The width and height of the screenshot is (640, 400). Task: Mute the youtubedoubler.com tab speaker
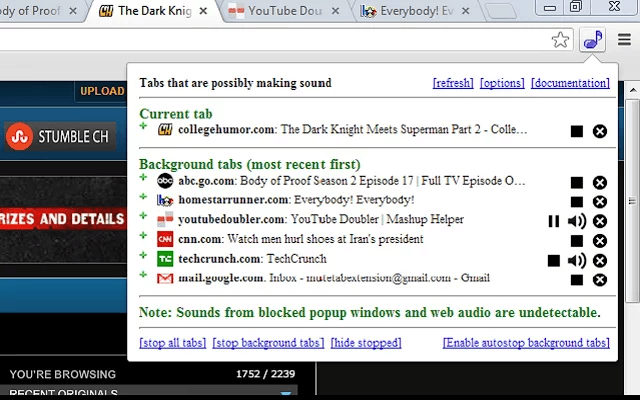click(x=577, y=221)
